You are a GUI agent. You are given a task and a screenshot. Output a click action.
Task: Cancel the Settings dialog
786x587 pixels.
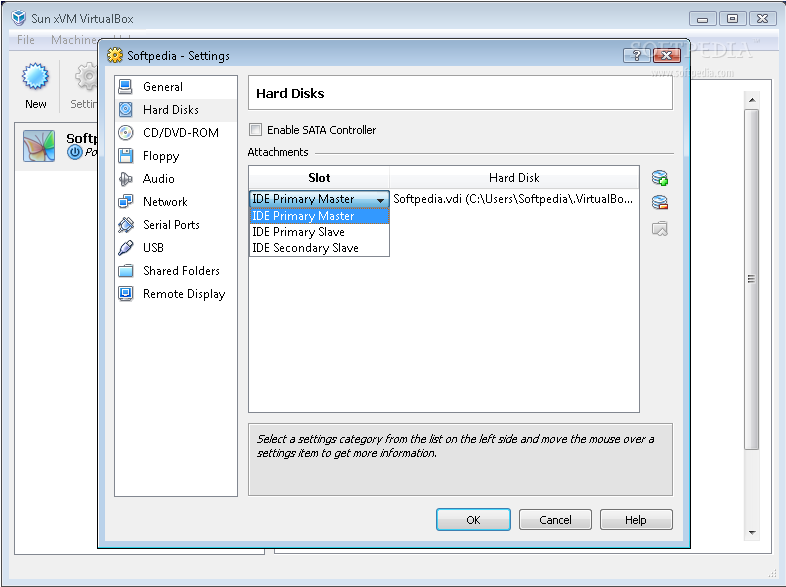555,520
